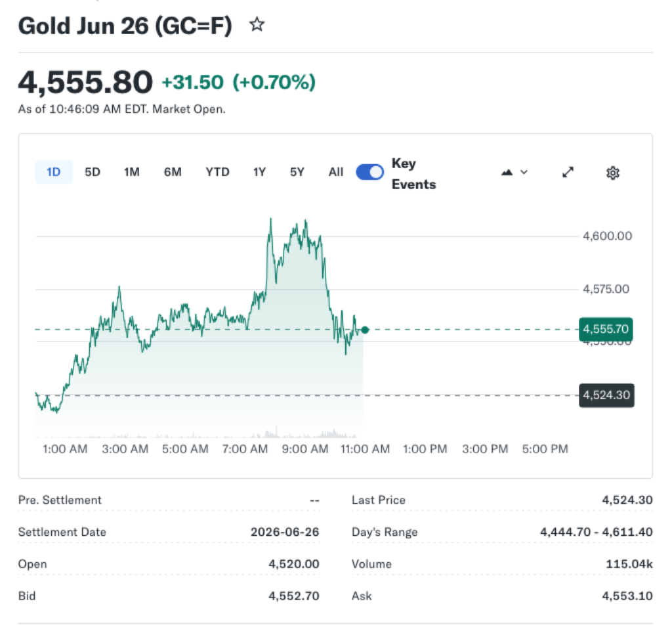Show the All-time chart
Image resolution: width=672 pixels, height=637 pixels.
(335, 172)
